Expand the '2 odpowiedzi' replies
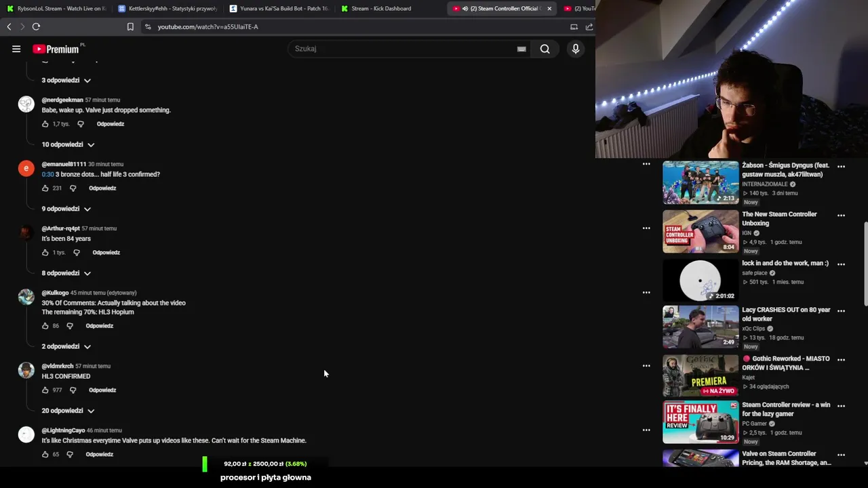 (66, 346)
